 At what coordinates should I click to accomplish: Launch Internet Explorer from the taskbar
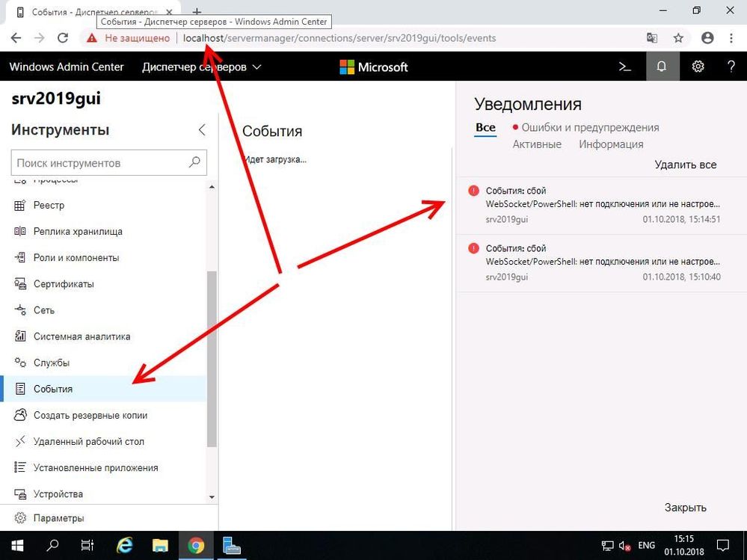pyautogui.click(x=125, y=546)
